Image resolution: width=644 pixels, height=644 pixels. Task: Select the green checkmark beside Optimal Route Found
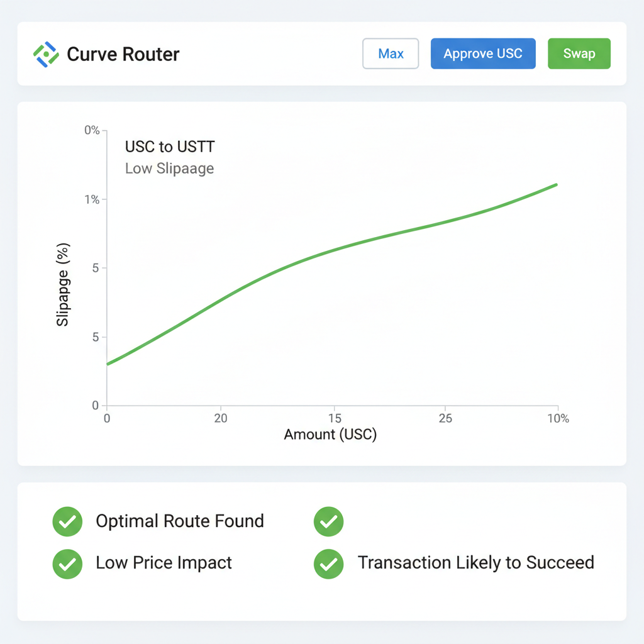[x=67, y=521]
